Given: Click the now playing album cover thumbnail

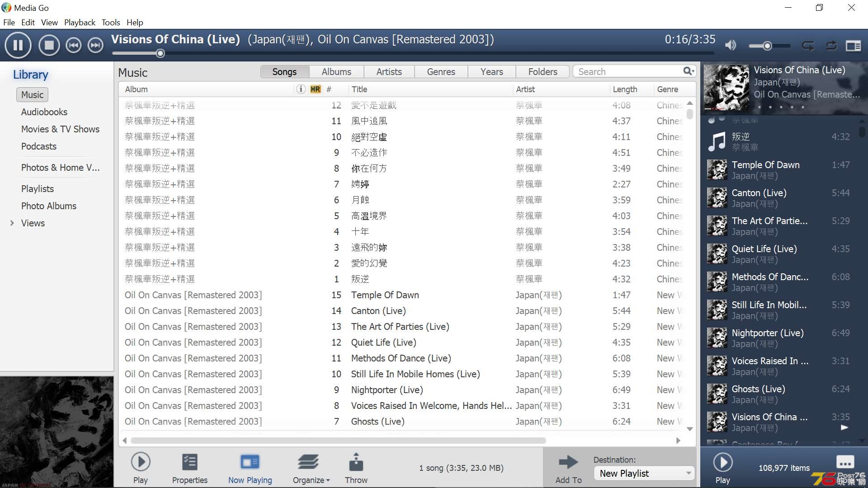Looking at the screenshot, I should [726, 88].
